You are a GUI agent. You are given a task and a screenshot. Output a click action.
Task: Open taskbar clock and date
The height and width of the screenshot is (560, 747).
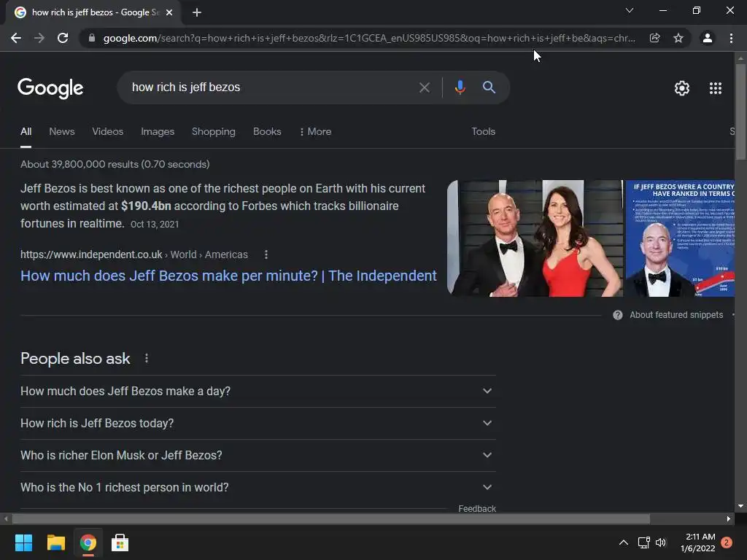(698, 542)
